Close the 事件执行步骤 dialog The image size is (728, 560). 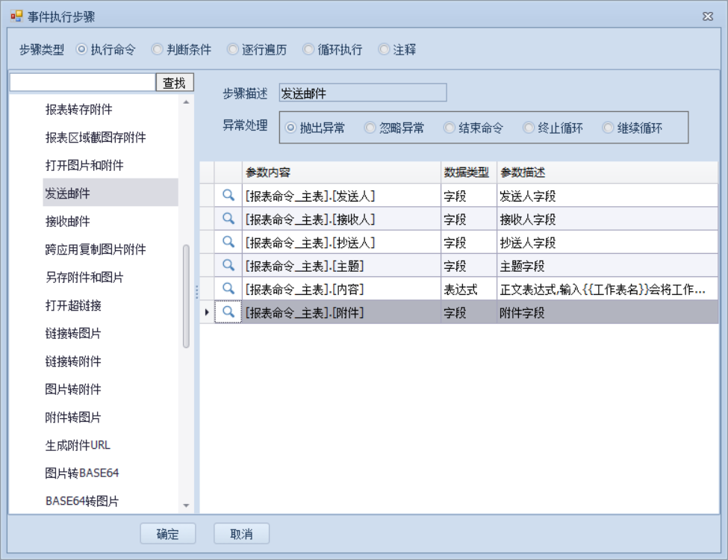(708, 16)
